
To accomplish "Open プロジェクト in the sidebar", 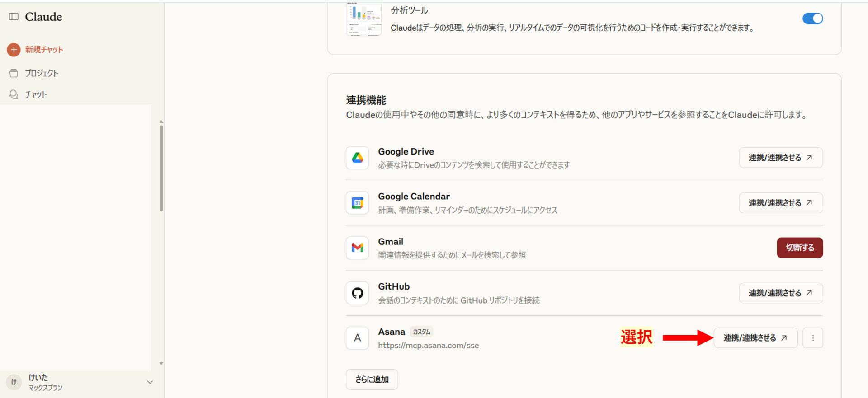I will 42,73.
